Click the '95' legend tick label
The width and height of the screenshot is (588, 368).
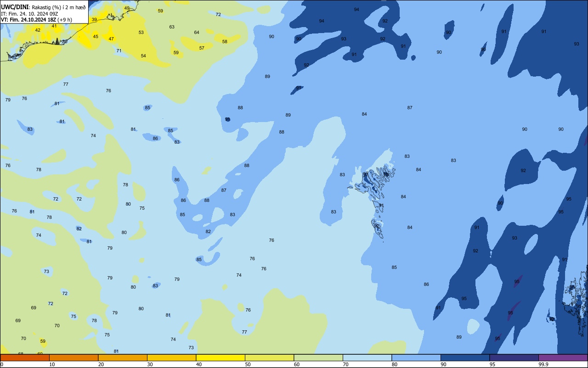click(x=492, y=364)
